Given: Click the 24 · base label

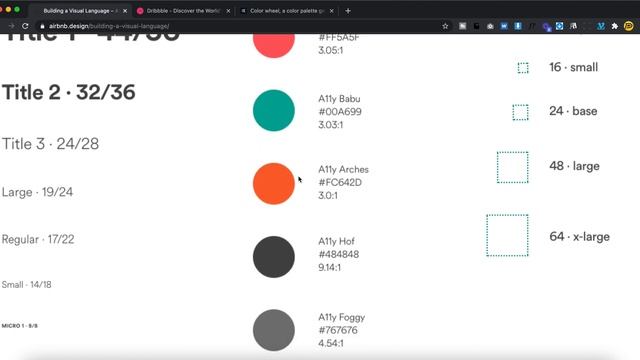Looking at the screenshot, I should point(573,111).
